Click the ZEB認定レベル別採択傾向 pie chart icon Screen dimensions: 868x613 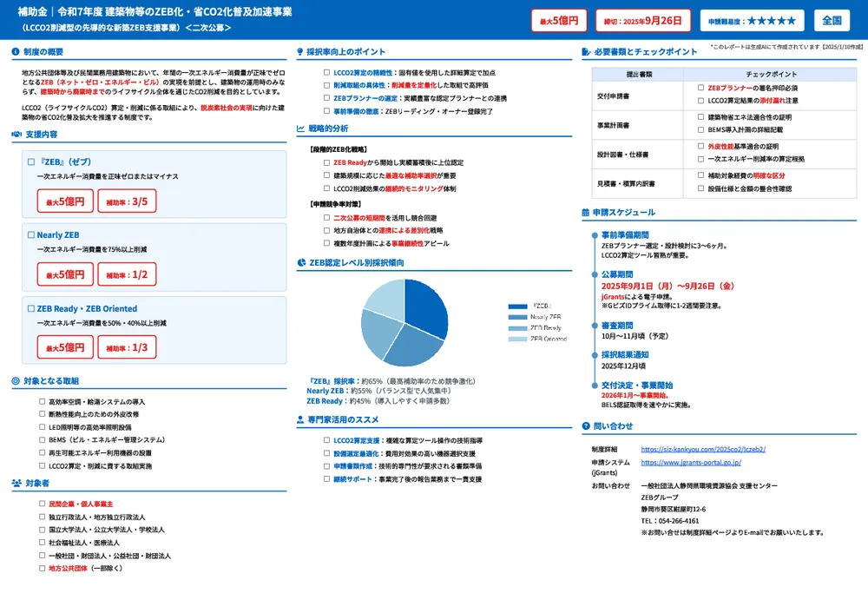[301, 261]
